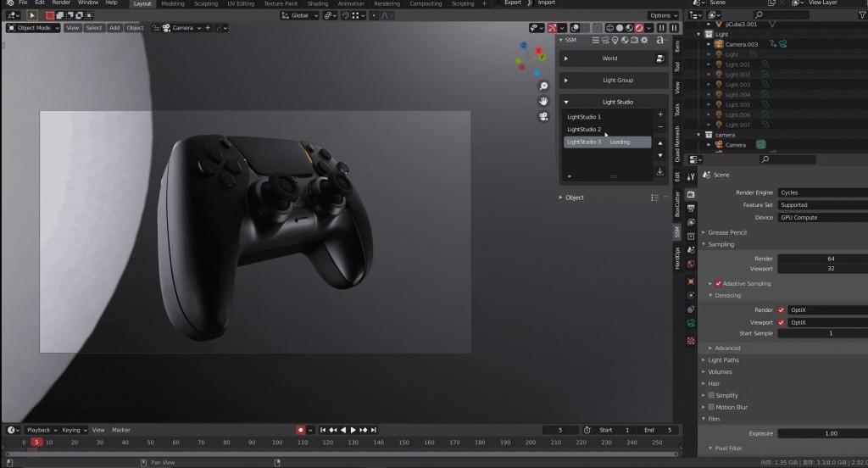Open the HardOps sidebar tab
The height and width of the screenshot is (468, 868).
coord(677,258)
